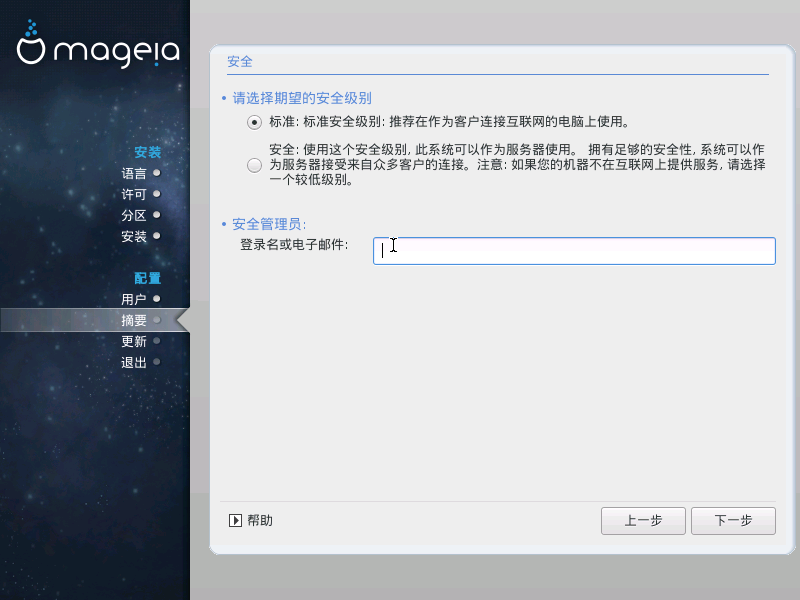Focus the 登录名或电子邮件 input field
This screenshot has height=600, width=800.
point(574,251)
